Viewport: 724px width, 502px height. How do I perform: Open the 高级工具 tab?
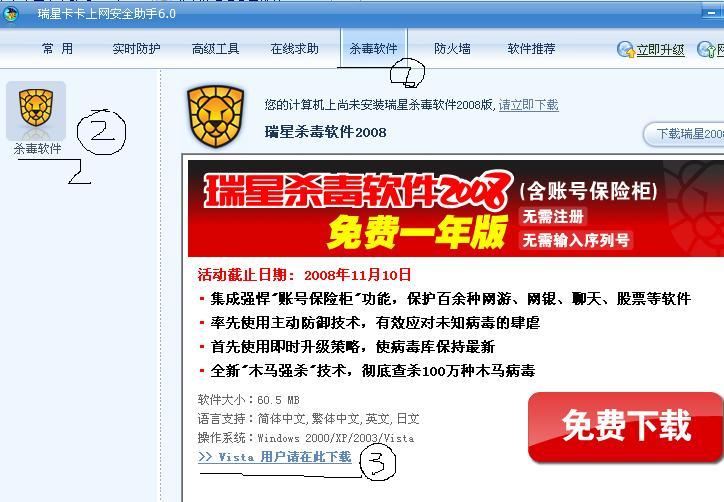point(215,48)
